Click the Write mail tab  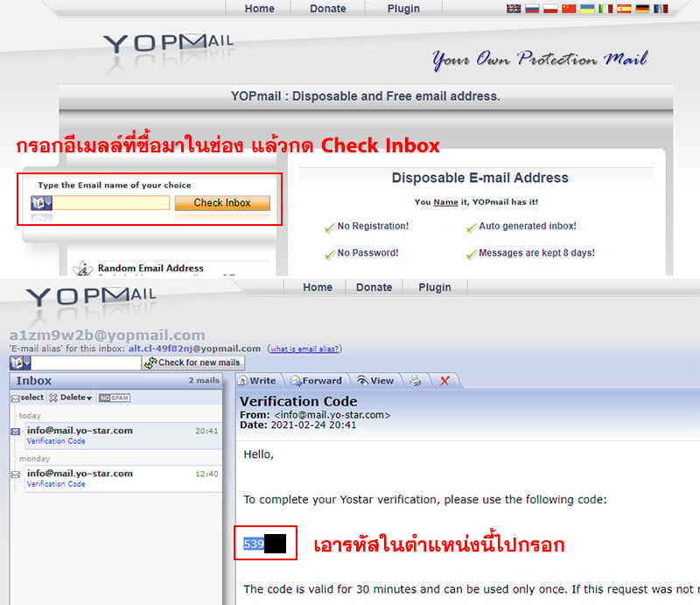coord(257,381)
